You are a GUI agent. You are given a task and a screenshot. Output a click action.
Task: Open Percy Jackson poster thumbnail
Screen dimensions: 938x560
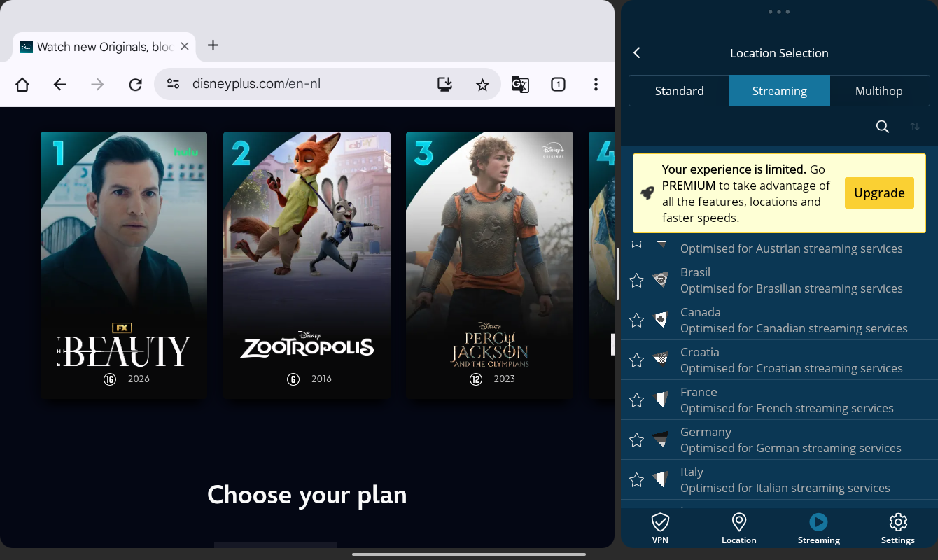489,265
